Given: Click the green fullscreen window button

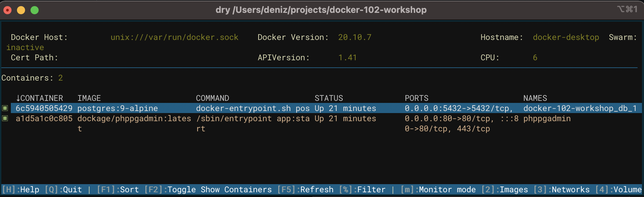Looking at the screenshot, I should point(35,10).
